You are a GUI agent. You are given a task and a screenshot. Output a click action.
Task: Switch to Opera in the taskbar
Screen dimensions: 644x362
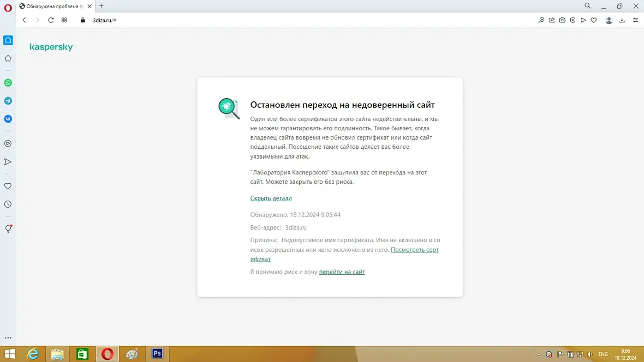(107, 354)
